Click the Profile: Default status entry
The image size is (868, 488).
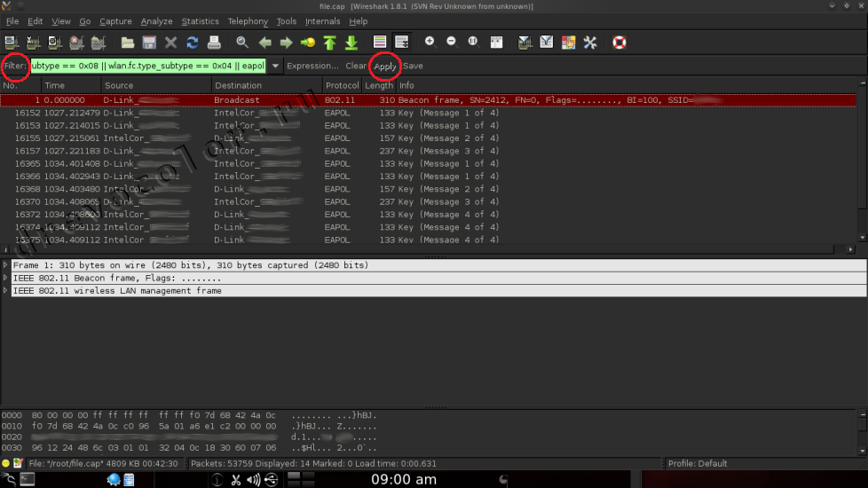[698, 464]
